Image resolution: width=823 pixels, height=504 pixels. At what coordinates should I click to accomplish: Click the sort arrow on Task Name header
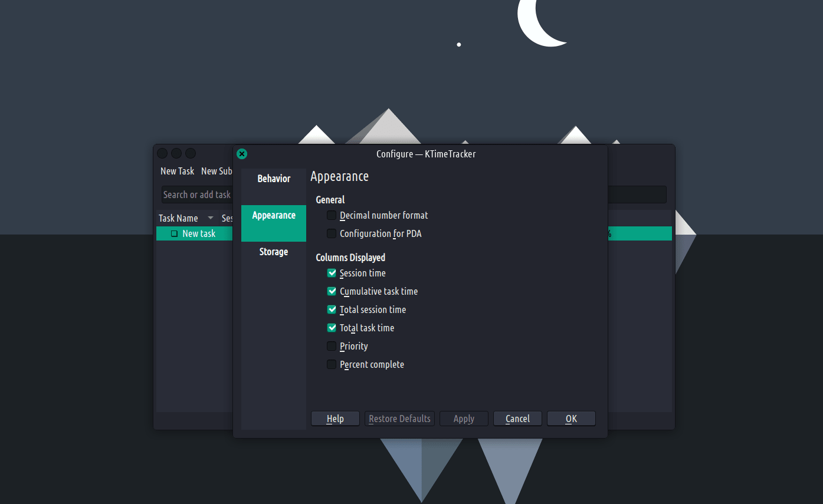pos(211,218)
